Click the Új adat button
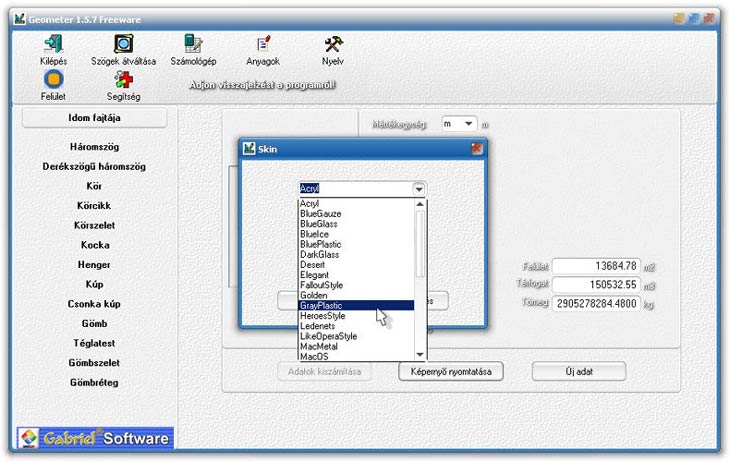 pos(578,371)
